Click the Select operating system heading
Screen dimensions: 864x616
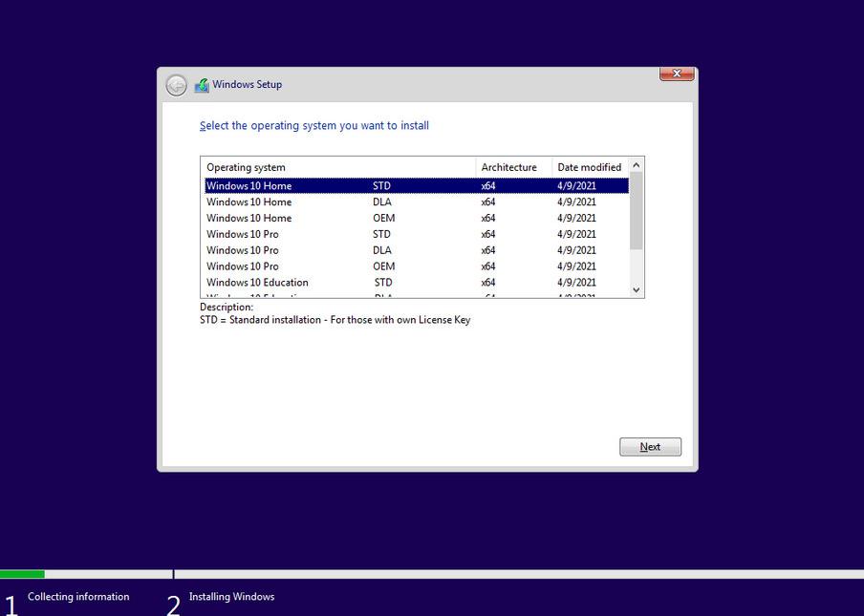pos(313,125)
